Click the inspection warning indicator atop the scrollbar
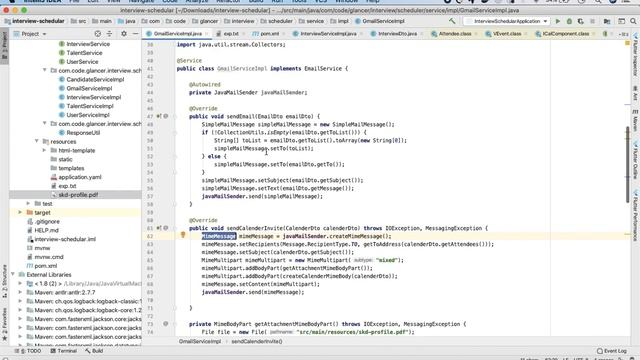640x360 pixels. [x=627, y=43]
